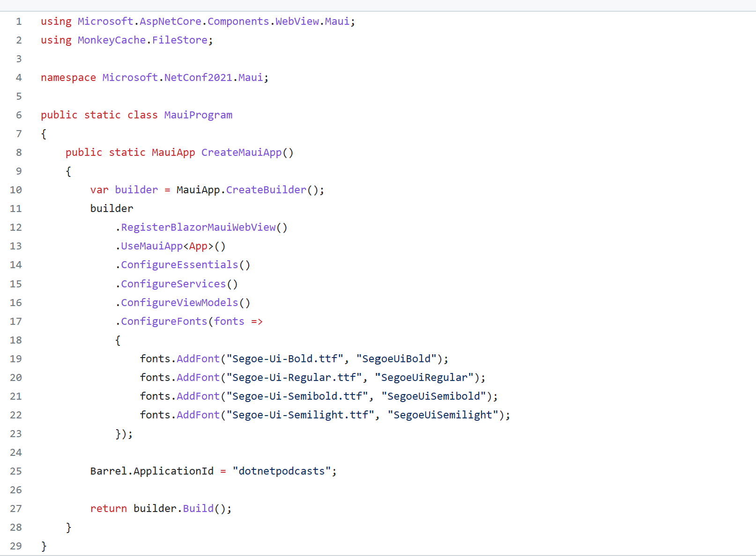The height and width of the screenshot is (556, 756).
Task: Click the "Segoe-Ui-Regular.ttf" string
Action: [x=294, y=378]
